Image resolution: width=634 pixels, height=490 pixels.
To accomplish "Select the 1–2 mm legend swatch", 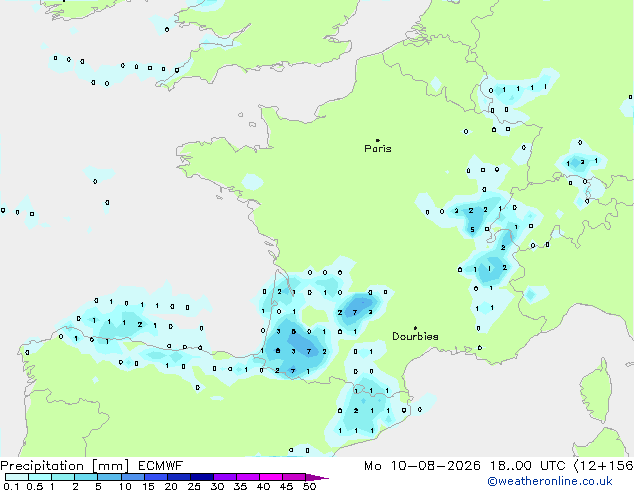I will tap(63, 477).
